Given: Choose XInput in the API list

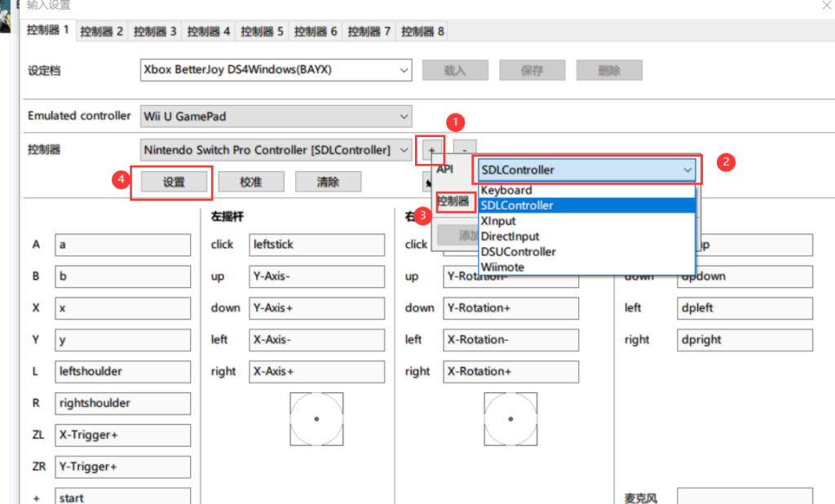Looking at the screenshot, I should [x=498, y=221].
